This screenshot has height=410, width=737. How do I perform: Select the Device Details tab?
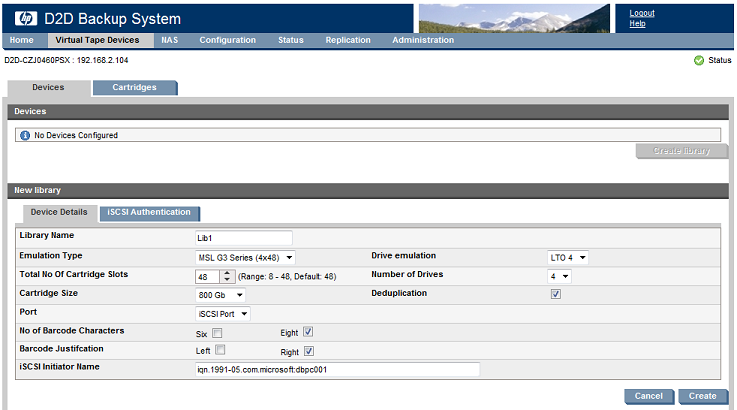pyautogui.click(x=59, y=213)
